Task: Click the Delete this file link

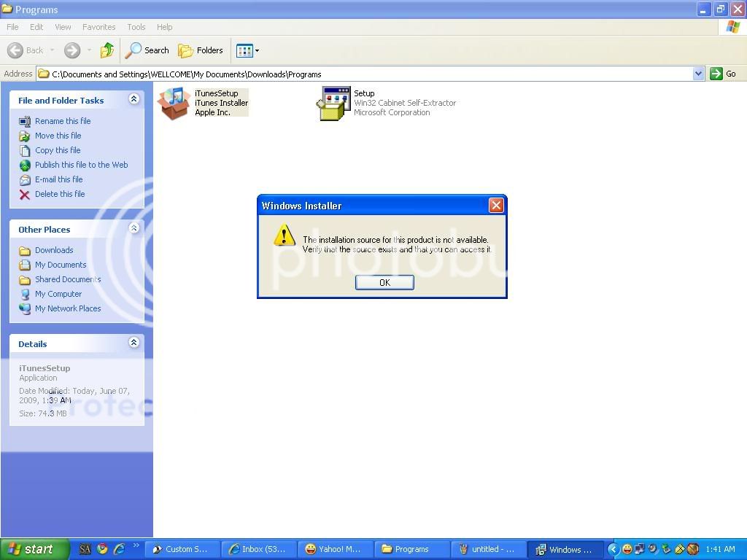Action: 60,194
